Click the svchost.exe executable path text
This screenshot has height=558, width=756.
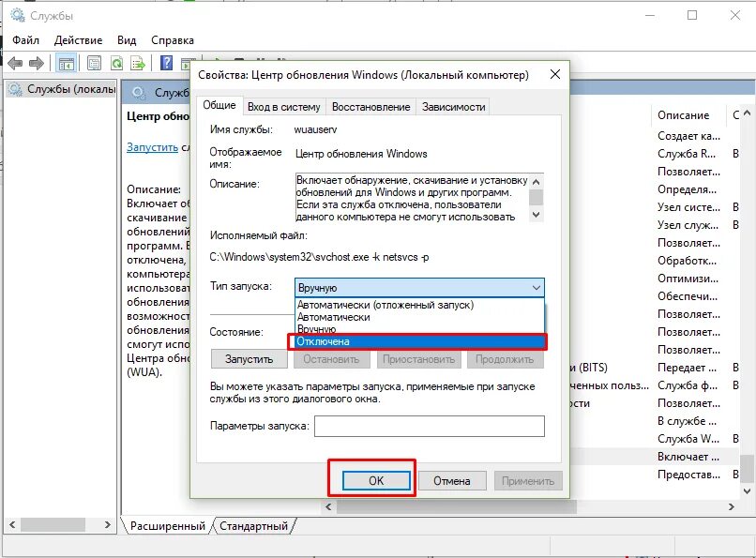tap(319, 257)
